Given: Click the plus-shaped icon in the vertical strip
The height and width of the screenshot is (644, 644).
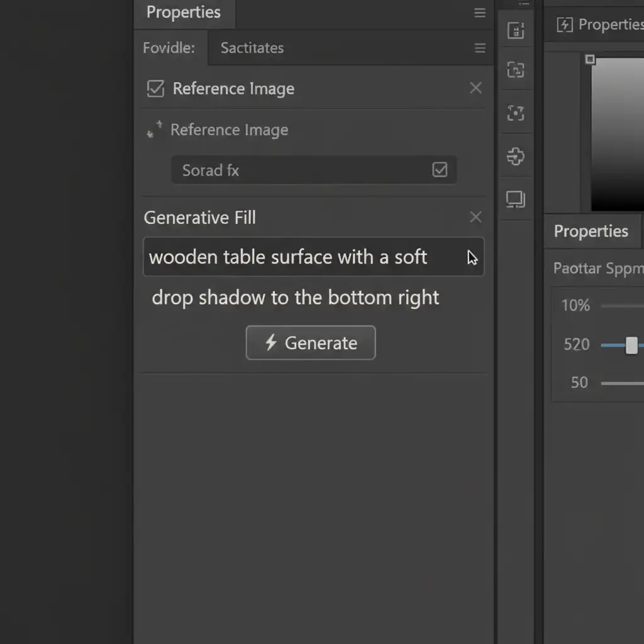Looking at the screenshot, I should click(516, 156).
